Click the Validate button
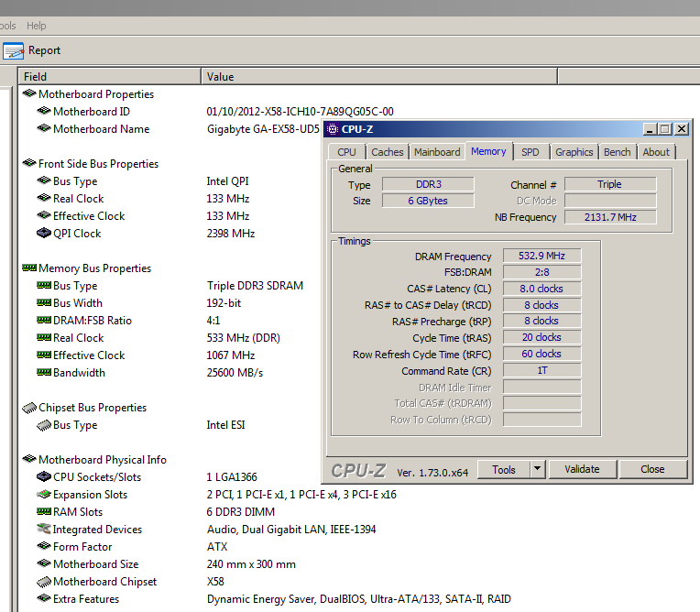Image resolution: width=700 pixels, height=612 pixels. 582,469
